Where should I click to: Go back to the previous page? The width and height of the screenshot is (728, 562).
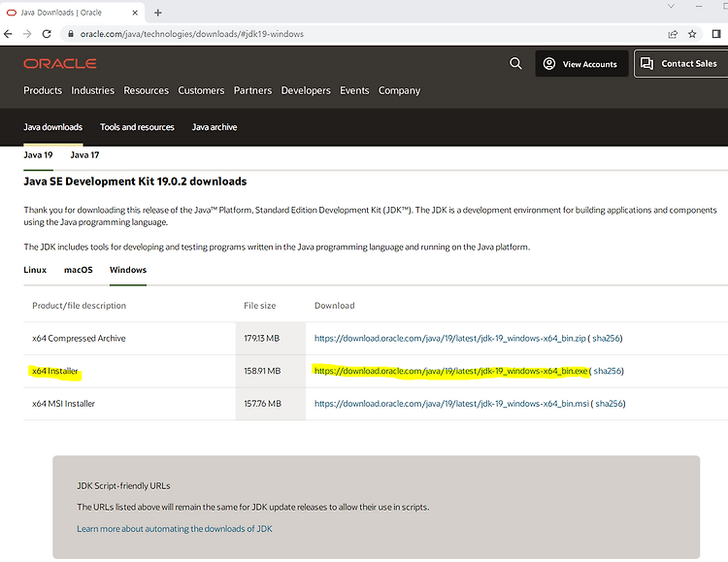point(8,34)
